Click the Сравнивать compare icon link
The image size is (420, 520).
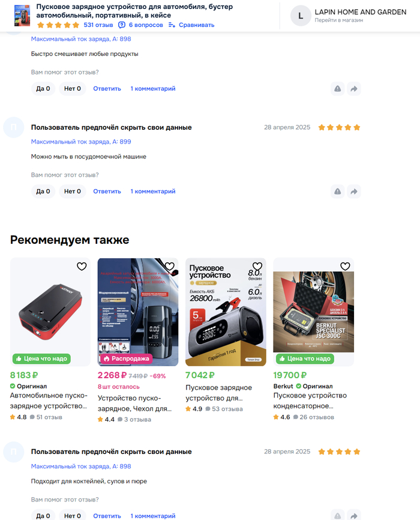point(191,25)
